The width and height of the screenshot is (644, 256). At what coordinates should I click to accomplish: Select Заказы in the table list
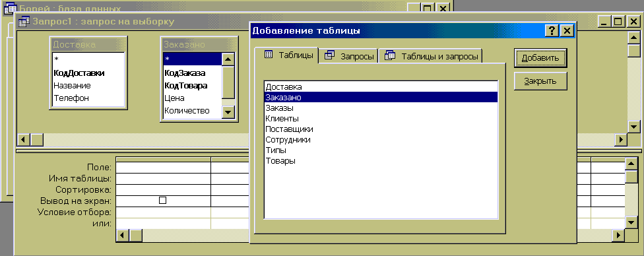point(381,108)
